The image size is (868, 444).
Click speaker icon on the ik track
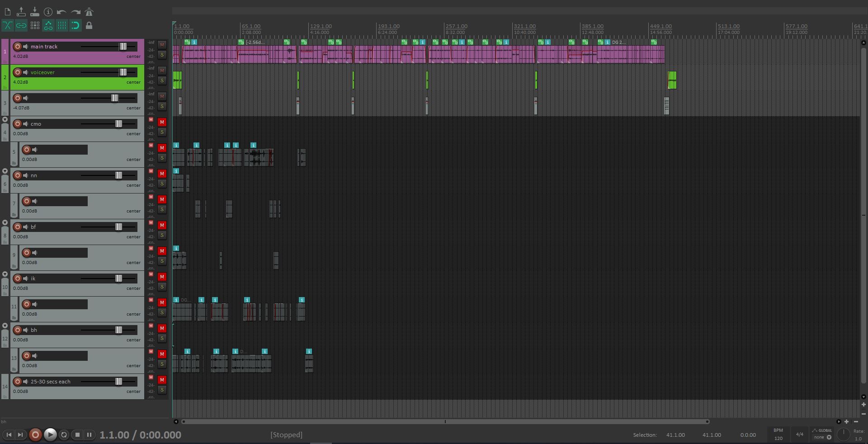coord(26,279)
